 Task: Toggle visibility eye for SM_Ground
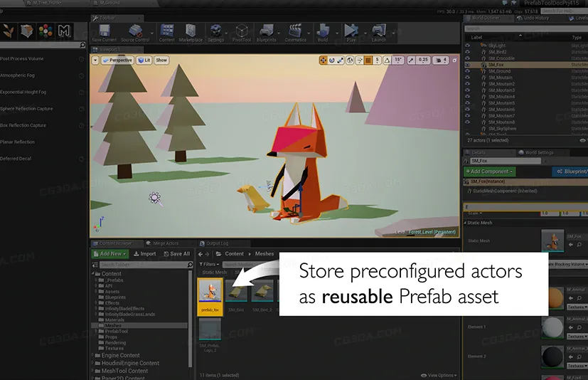coord(467,71)
